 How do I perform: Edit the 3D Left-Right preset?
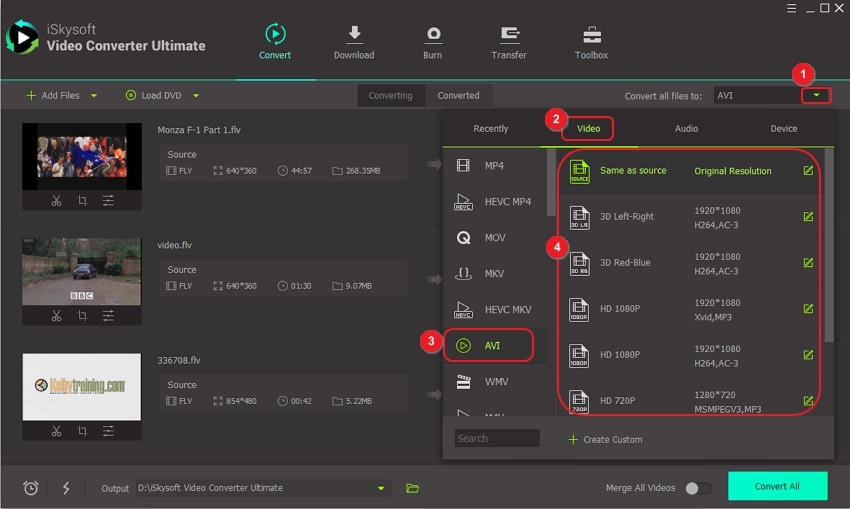[x=808, y=217]
